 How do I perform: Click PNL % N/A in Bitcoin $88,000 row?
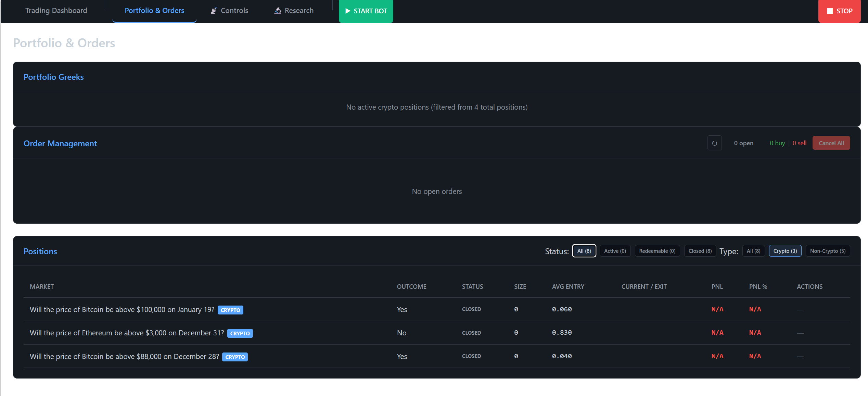coord(755,356)
